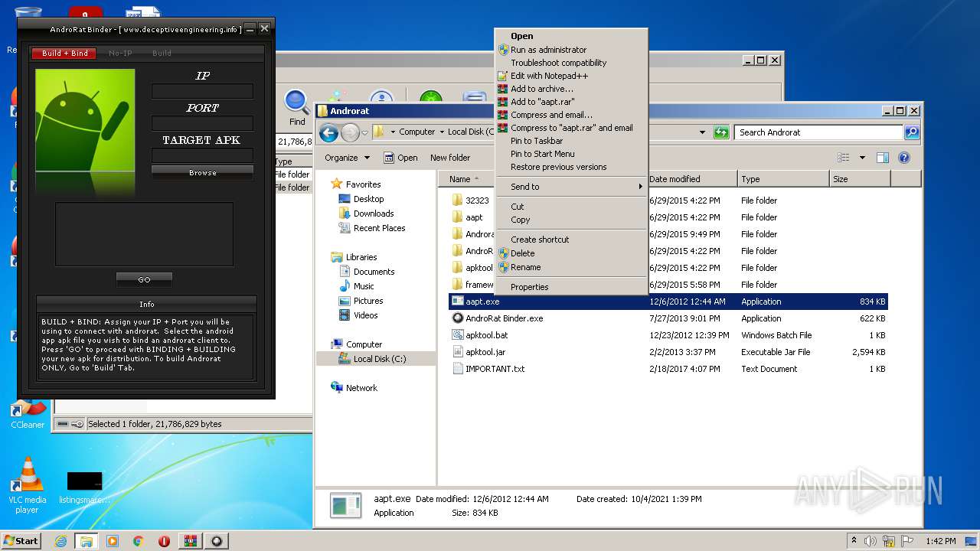
Task: Open Properties from context menu
Action: click(529, 287)
